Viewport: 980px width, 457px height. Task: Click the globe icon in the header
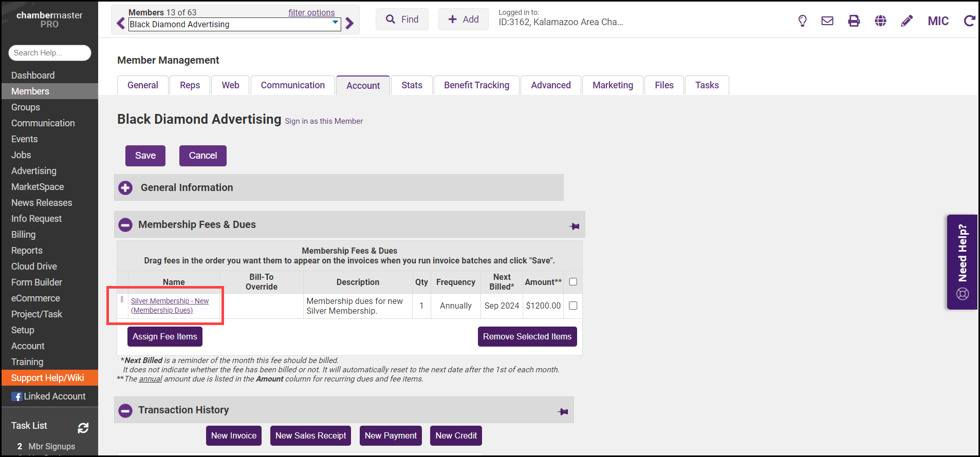[881, 21]
